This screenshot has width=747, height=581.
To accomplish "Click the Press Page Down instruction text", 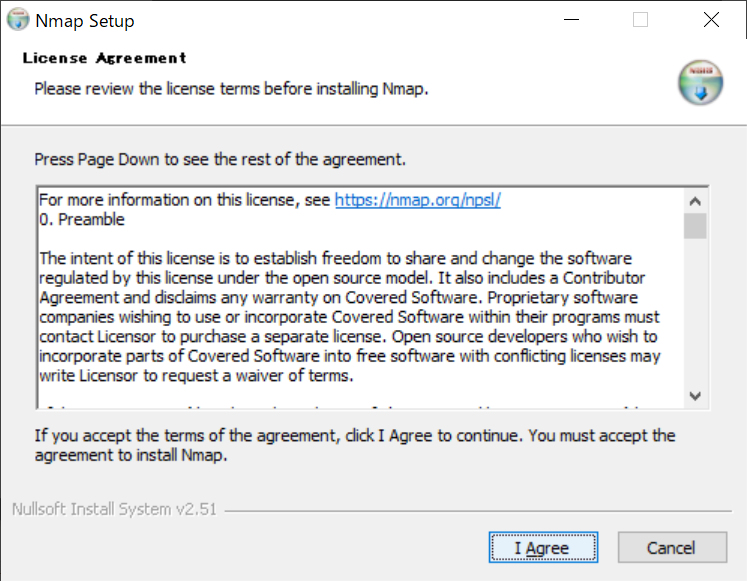I will (220, 159).
